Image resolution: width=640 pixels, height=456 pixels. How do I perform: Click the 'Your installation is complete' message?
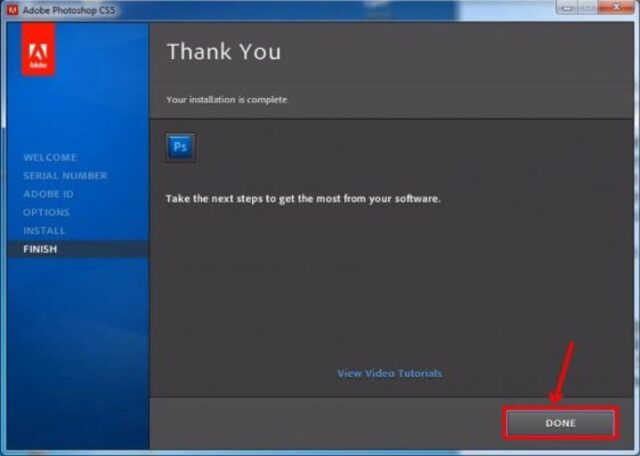(225, 100)
